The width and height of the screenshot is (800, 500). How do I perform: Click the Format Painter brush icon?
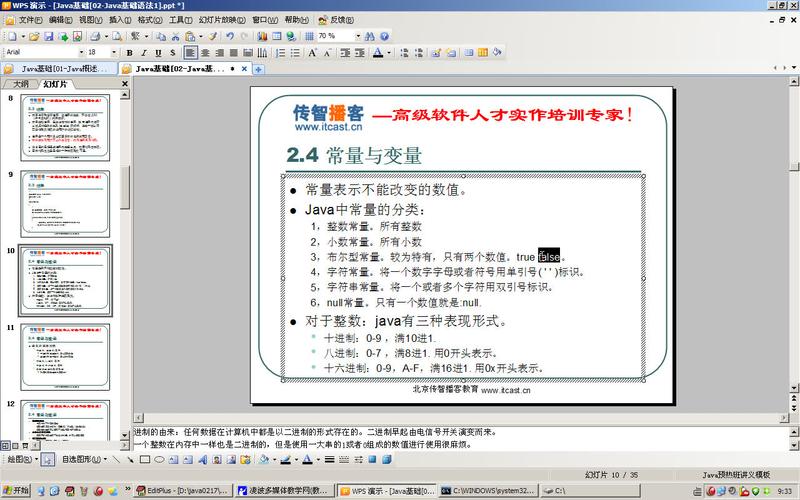tap(213, 36)
